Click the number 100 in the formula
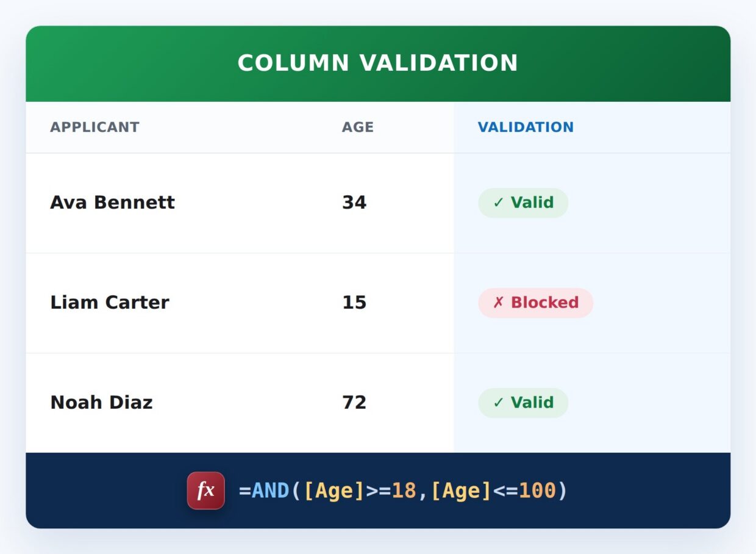The height and width of the screenshot is (554, 756). tap(537, 491)
